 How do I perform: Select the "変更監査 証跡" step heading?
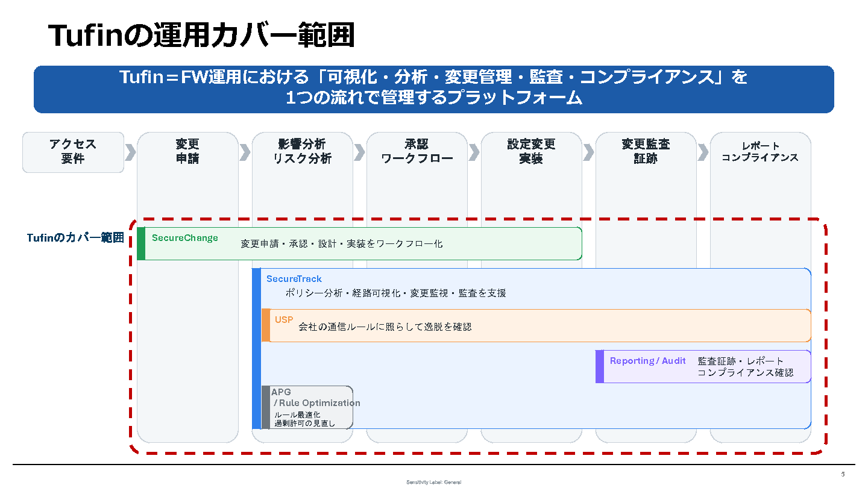[646, 152]
